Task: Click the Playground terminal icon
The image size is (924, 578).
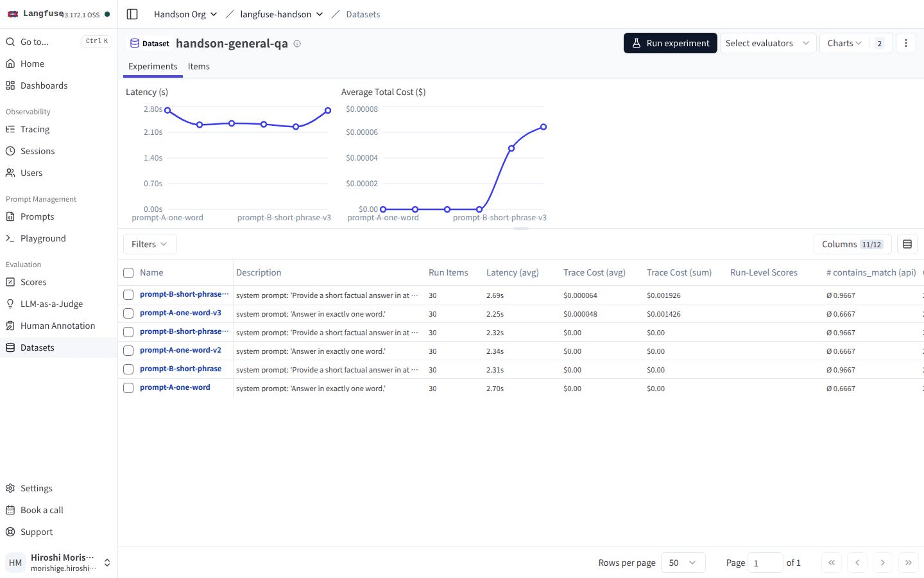Action: point(10,238)
